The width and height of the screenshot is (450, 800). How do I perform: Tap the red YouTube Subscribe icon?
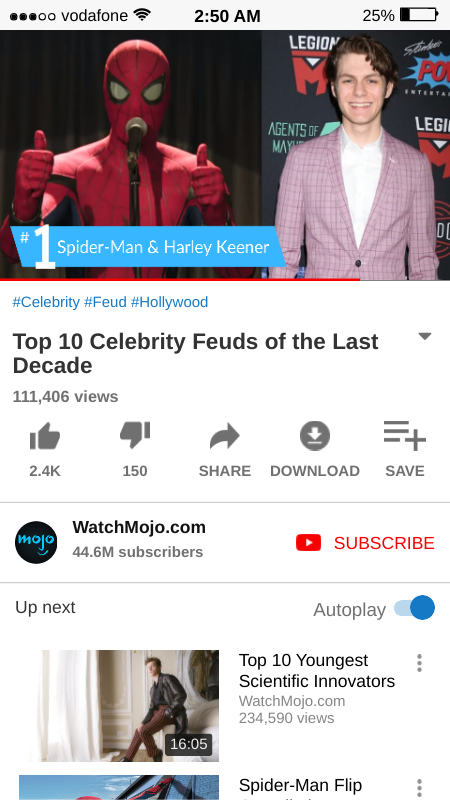click(309, 543)
